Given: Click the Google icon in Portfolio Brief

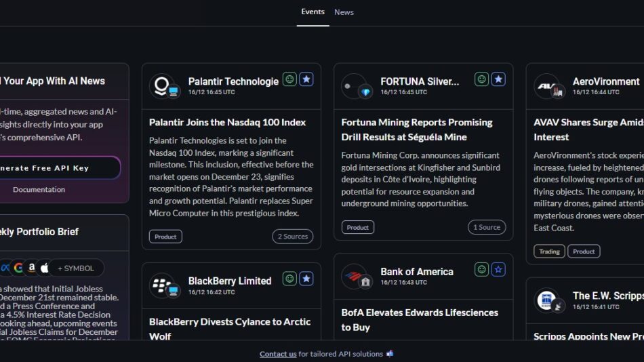Looking at the screenshot, I should pyautogui.click(x=18, y=268).
